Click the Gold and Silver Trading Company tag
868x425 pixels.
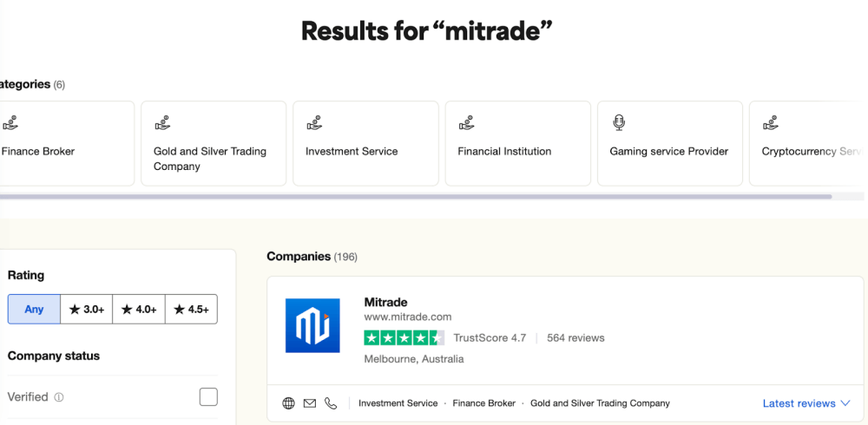tap(600, 403)
